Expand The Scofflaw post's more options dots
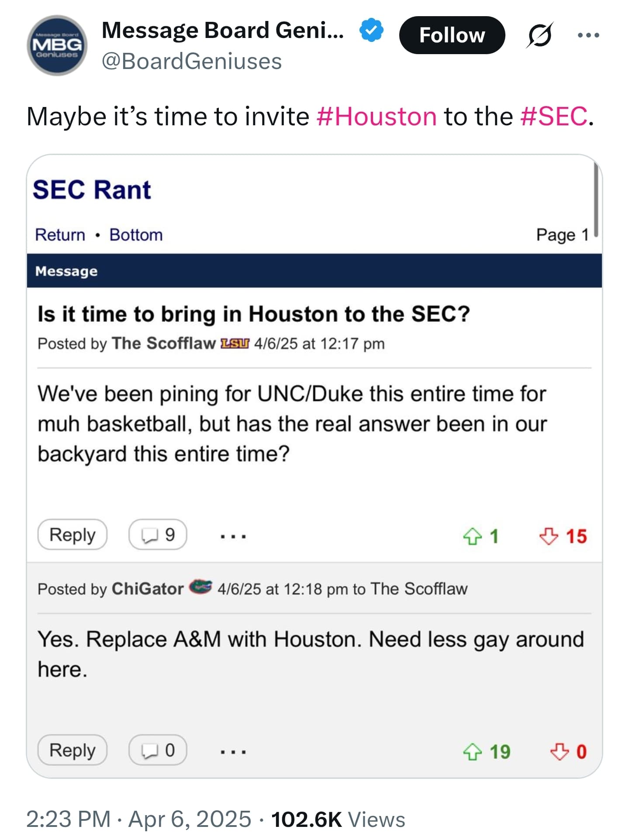This screenshot has height=840, width=629. click(x=233, y=536)
